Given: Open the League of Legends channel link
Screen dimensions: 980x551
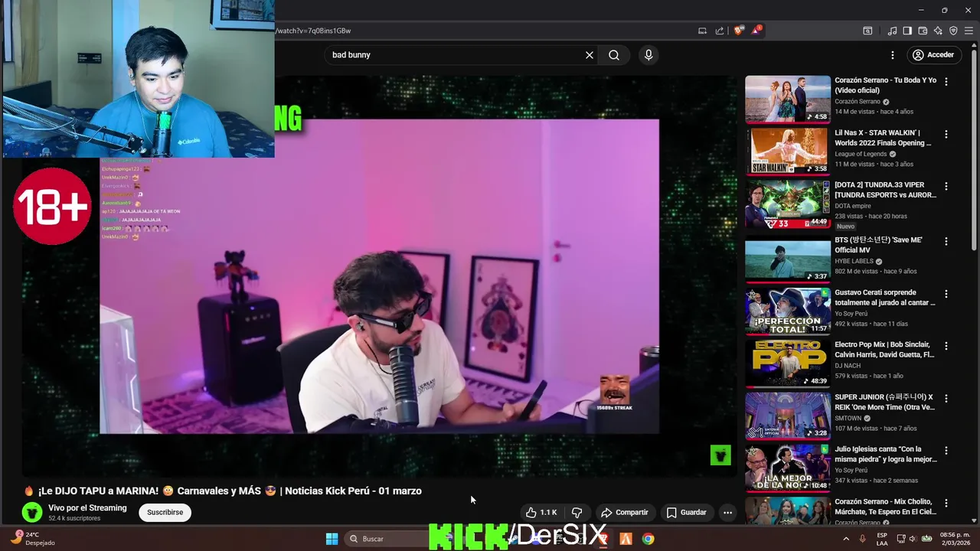Looking at the screenshot, I should (x=861, y=154).
